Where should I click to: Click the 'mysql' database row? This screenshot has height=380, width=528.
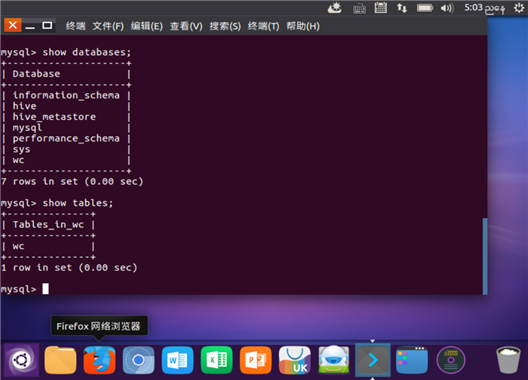[x=27, y=128]
